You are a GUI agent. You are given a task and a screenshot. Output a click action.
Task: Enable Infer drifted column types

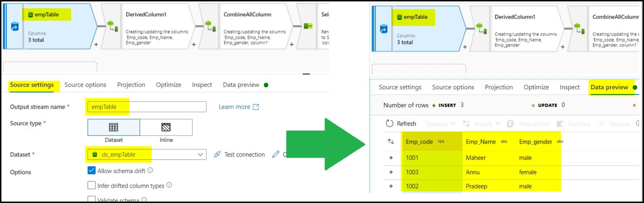pos(91,185)
